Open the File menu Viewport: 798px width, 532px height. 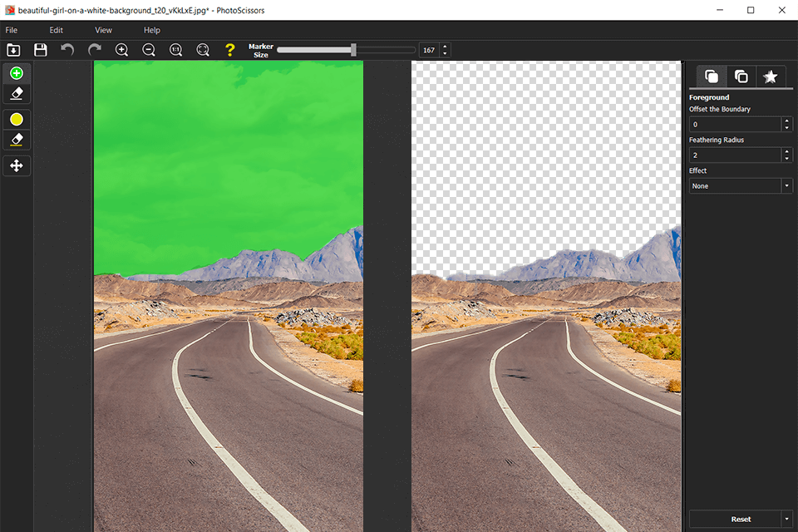[x=11, y=30]
